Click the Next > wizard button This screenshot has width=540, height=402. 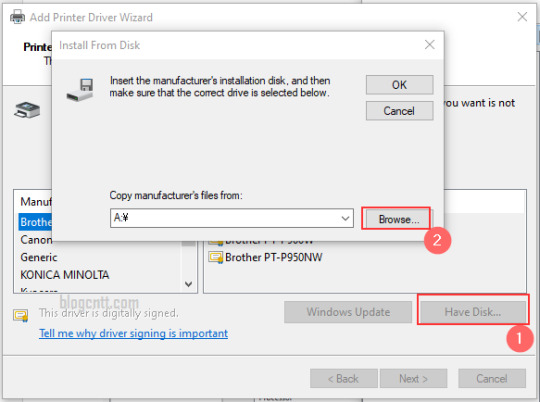[414, 379]
